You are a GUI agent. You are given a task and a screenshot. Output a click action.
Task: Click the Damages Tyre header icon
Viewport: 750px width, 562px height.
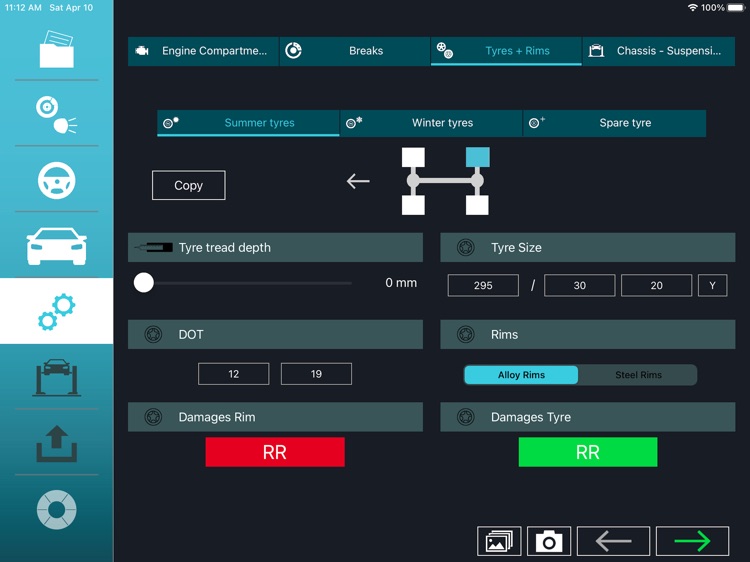click(466, 417)
